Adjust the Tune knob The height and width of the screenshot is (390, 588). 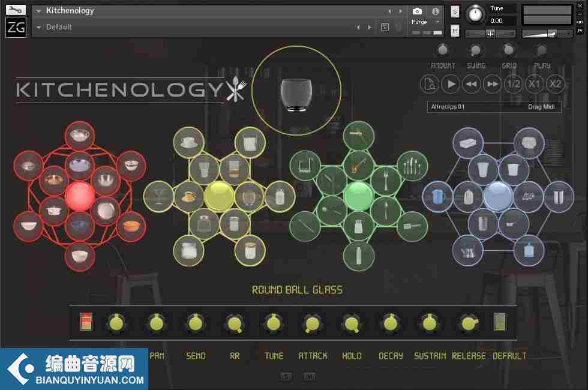pyautogui.click(x=475, y=14)
